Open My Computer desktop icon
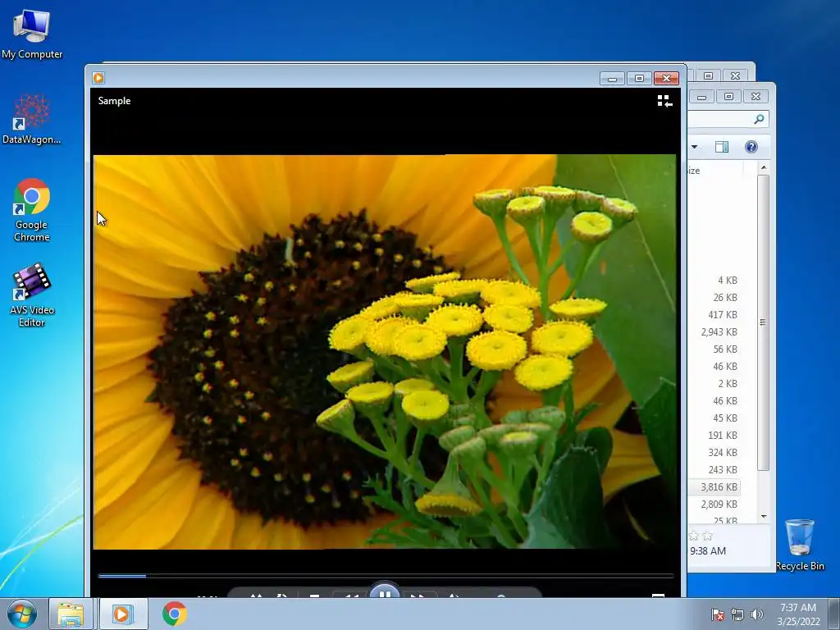 point(32,34)
